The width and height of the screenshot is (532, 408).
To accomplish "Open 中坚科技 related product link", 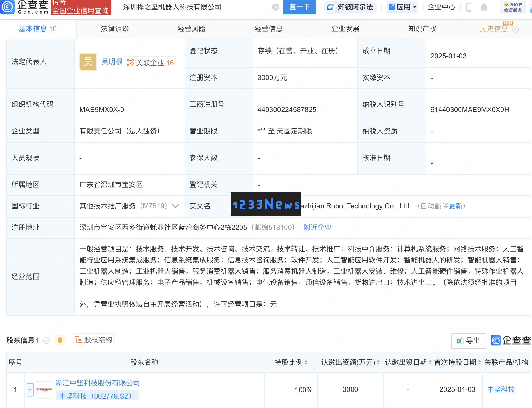I will 501,389.
